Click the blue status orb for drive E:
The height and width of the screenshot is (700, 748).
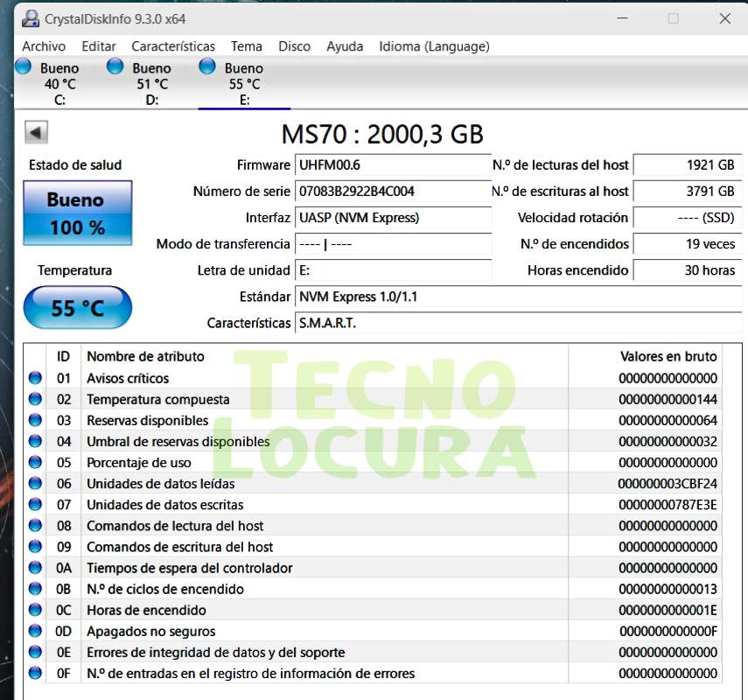point(207,66)
